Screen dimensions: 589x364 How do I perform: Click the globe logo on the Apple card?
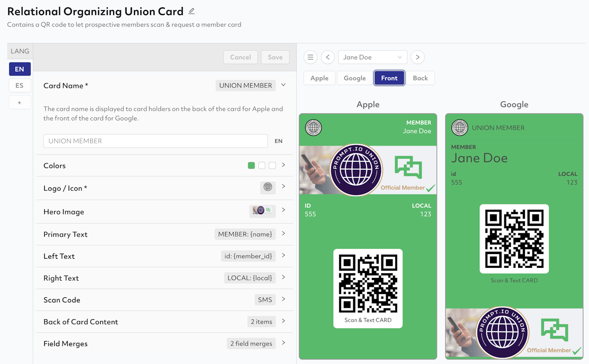(313, 127)
